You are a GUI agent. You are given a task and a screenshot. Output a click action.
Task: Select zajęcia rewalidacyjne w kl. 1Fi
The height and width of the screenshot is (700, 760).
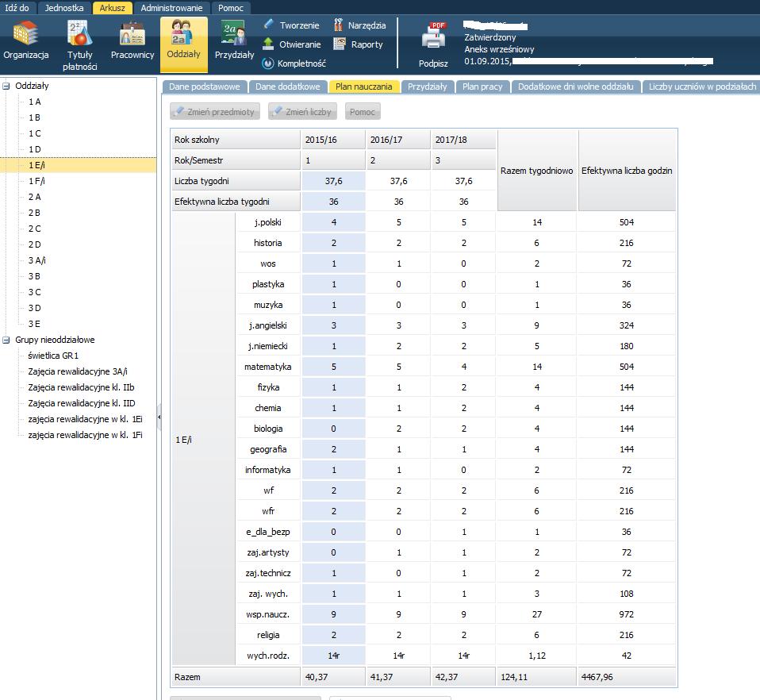point(86,436)
